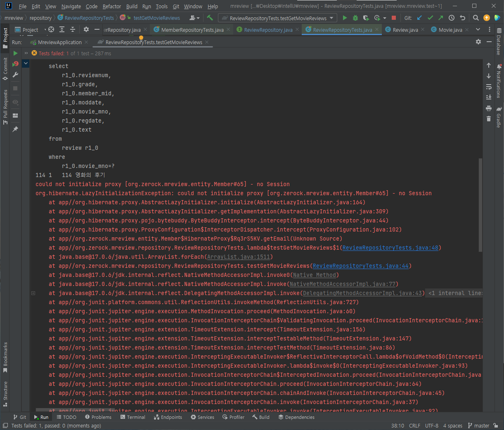Open NativeMethodAccessorImpl.java:77 link
Screen dimensions: 504x430
pyautogui.click(x=343, y=284)
